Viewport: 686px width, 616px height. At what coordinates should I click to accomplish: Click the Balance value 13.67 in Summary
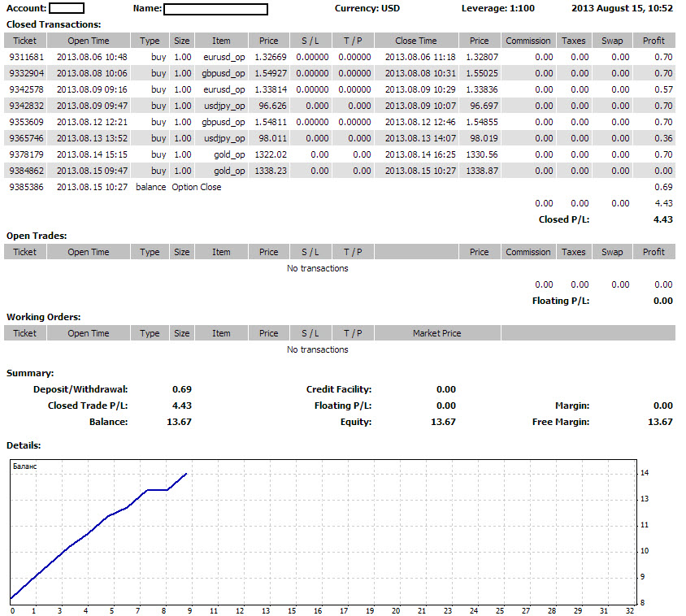coord(179,423)
